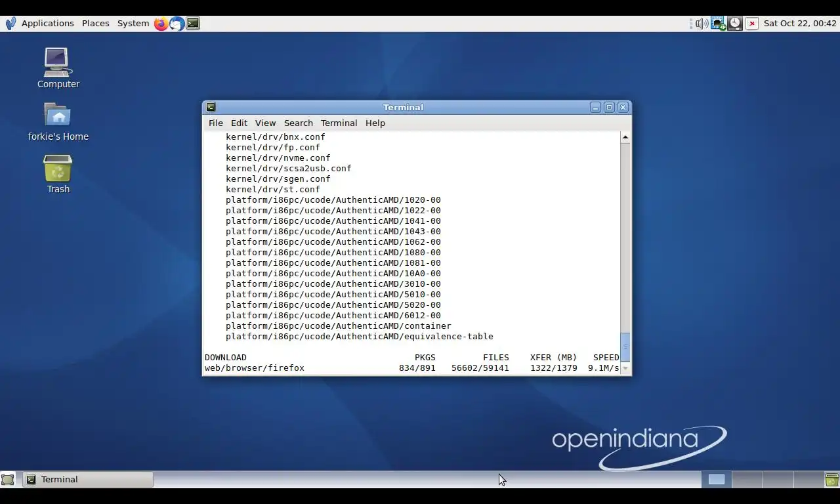Click the AuthenticAMD/1043-00 line

(x=333, y=232)
